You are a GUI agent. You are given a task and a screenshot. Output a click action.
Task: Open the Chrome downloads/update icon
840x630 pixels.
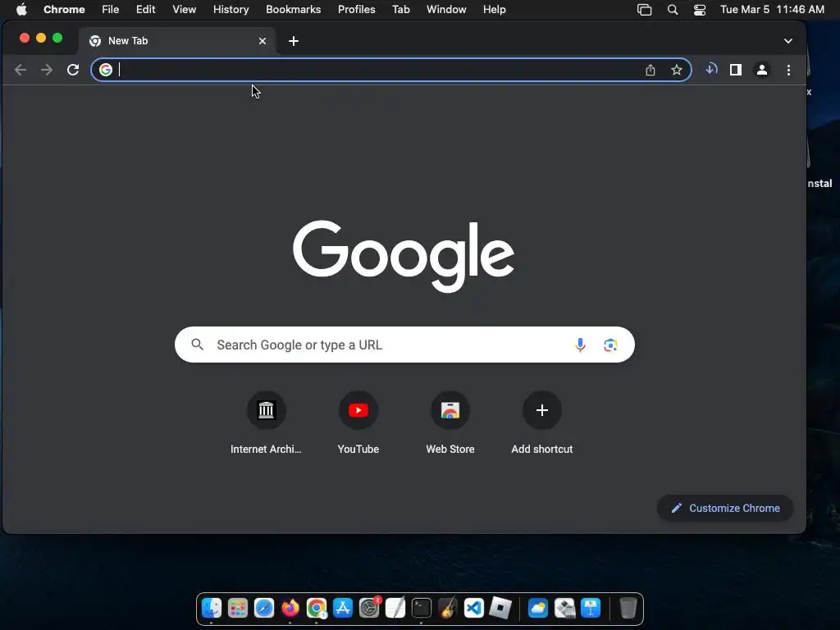711,69
